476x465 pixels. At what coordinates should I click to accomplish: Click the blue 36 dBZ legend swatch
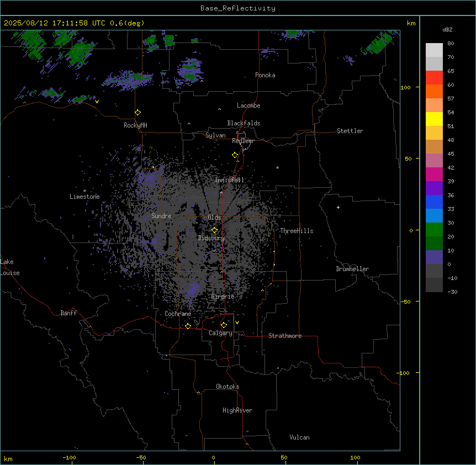pyautogui.click(x=434, y=202)
